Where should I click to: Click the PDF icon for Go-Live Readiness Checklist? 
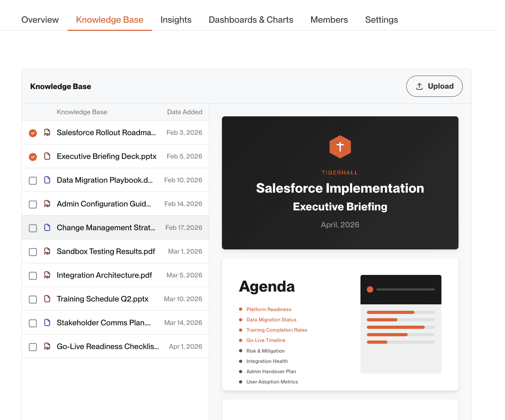(x=47, y=347)
